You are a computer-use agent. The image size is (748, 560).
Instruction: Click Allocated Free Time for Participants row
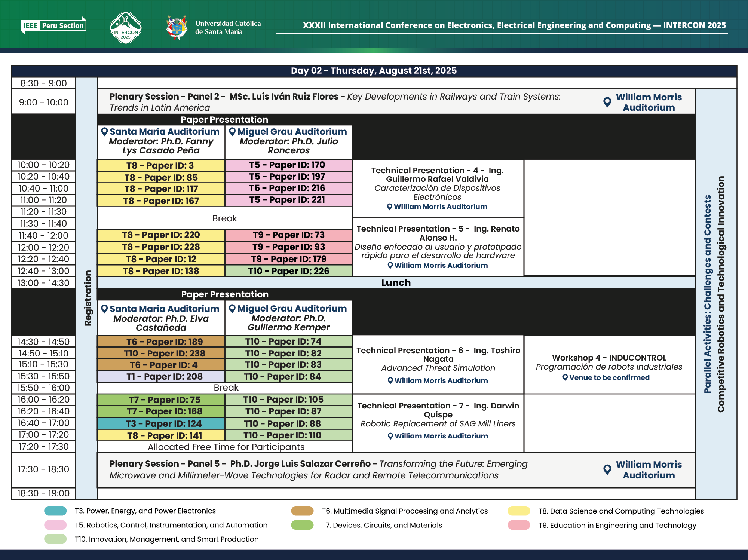tap(225, 447)
